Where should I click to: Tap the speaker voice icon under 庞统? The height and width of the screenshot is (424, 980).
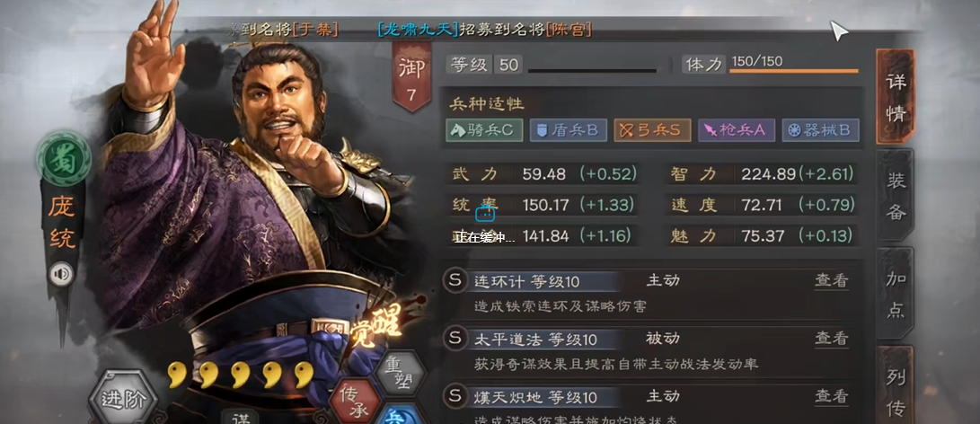click(x=60, y=275)
